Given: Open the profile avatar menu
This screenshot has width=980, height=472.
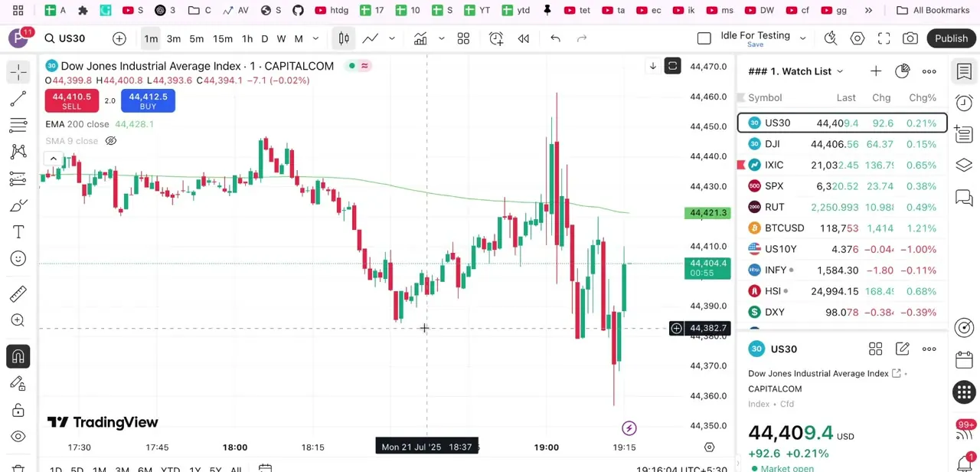Looking at the screenshot, I should point(18,38).
